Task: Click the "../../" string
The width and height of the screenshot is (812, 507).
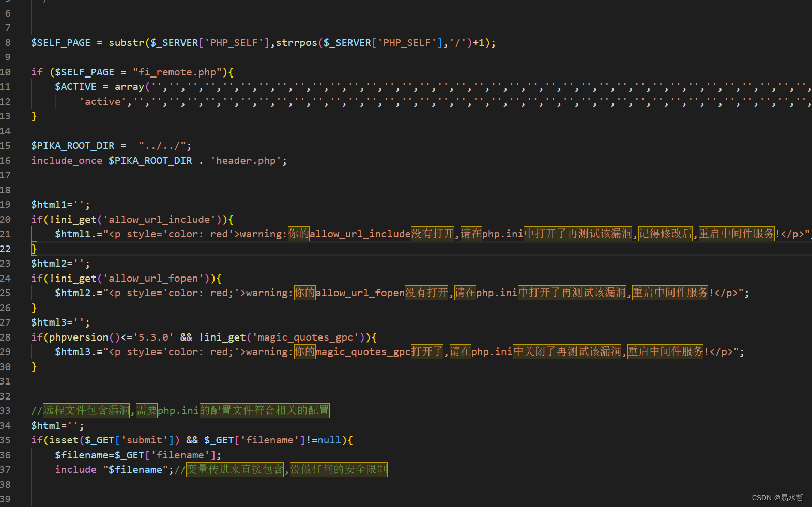Action: pos(162,146)
